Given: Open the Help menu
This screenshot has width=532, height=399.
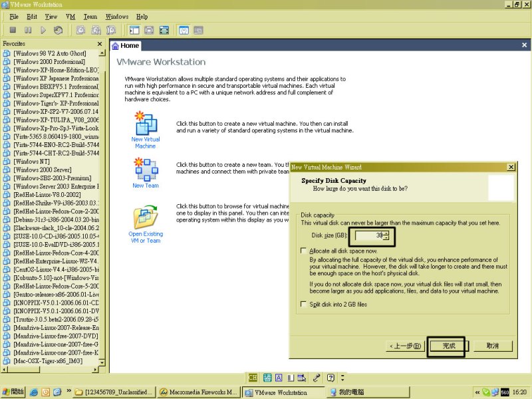Looking at the screenshot, I should click(142, 17).
